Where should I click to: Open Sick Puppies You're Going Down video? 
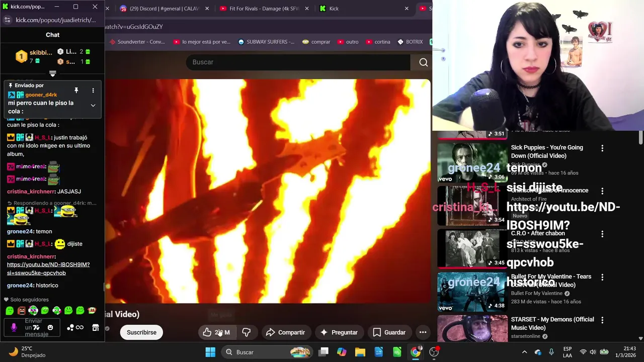[547, 152]
